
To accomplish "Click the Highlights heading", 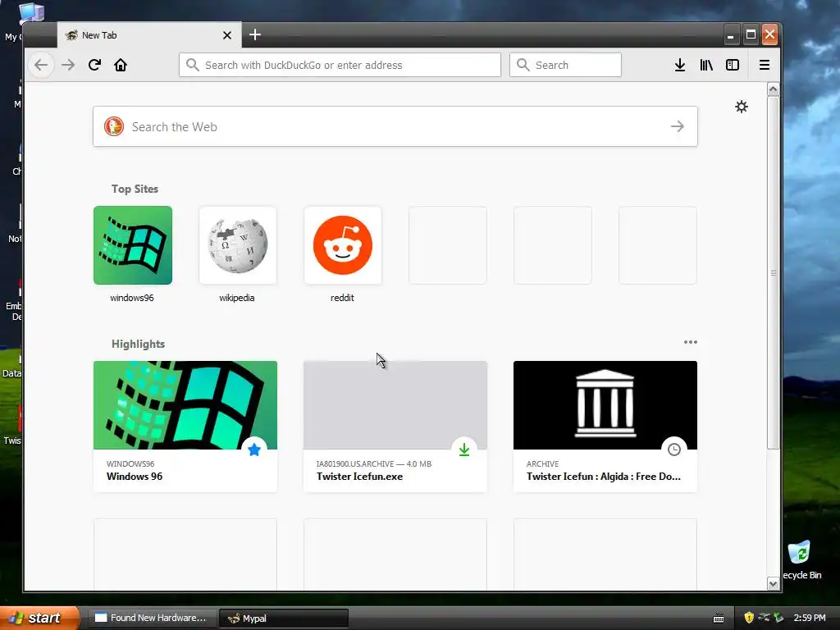I will (x=138, y=344).
